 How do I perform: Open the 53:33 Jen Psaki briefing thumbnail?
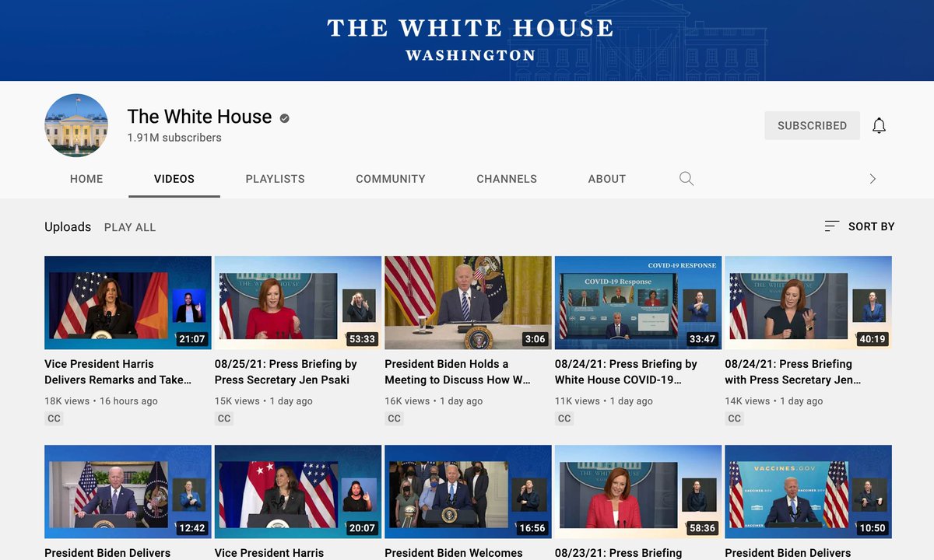point(298,303)
